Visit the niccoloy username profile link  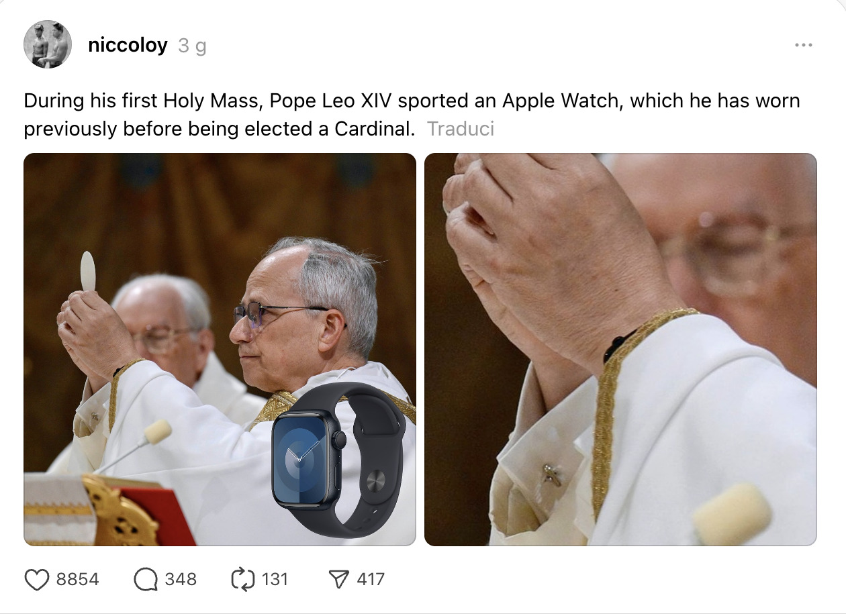tap(128, 46)
